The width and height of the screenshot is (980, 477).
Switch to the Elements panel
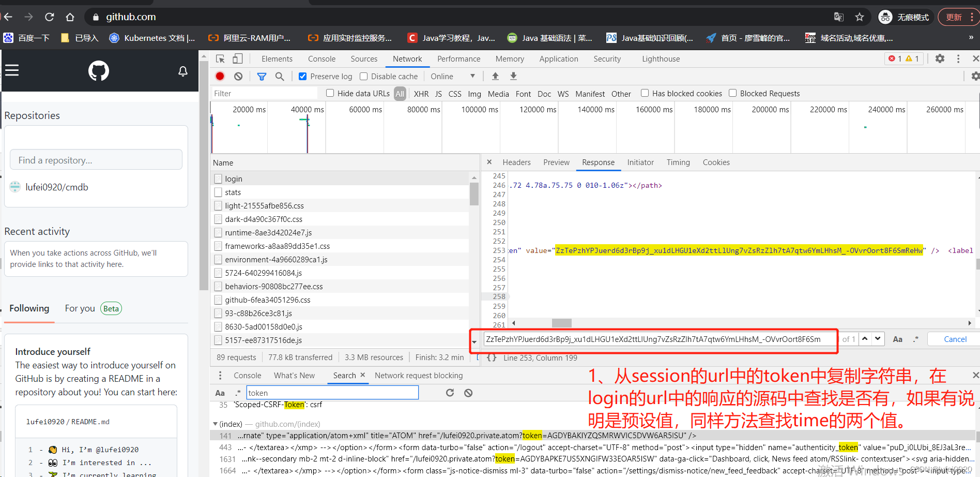277,59
